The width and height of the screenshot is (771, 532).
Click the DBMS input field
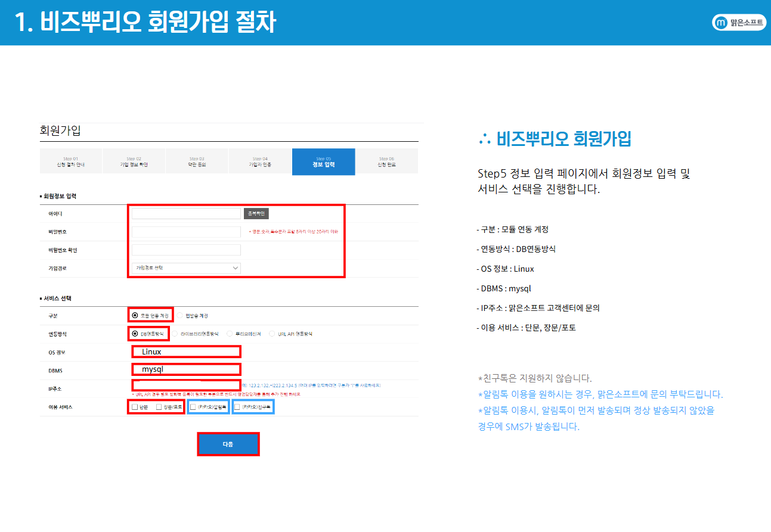pyautogui.click(x=186, y=369)
